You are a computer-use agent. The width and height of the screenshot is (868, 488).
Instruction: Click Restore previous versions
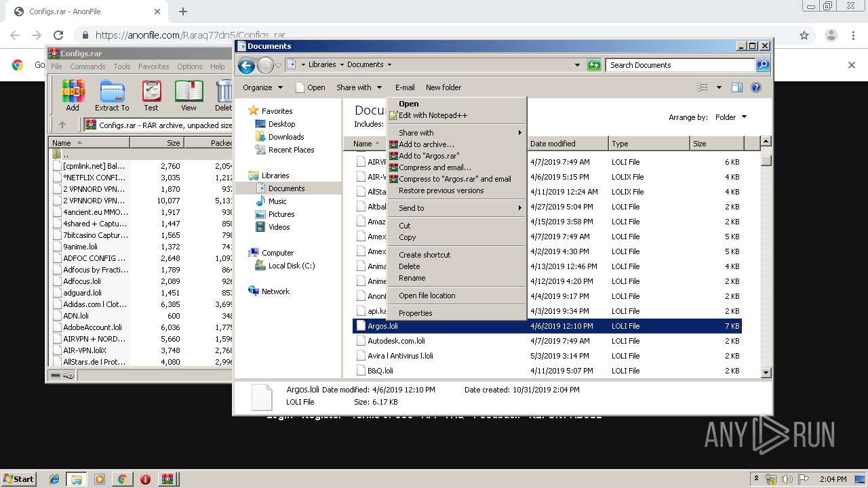pos(456,190)
